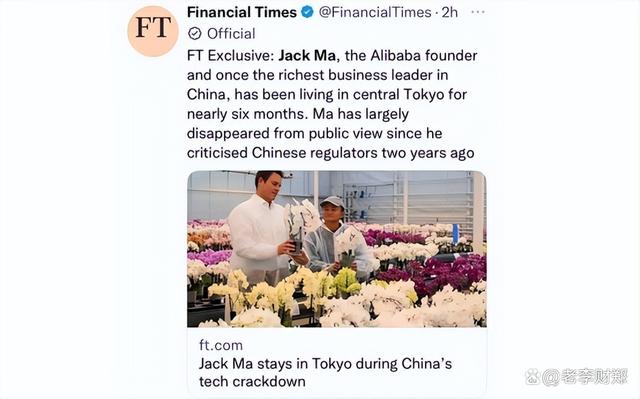Click the blue sign among the orchids
The image size is (640, 399).
pos(455,233)
